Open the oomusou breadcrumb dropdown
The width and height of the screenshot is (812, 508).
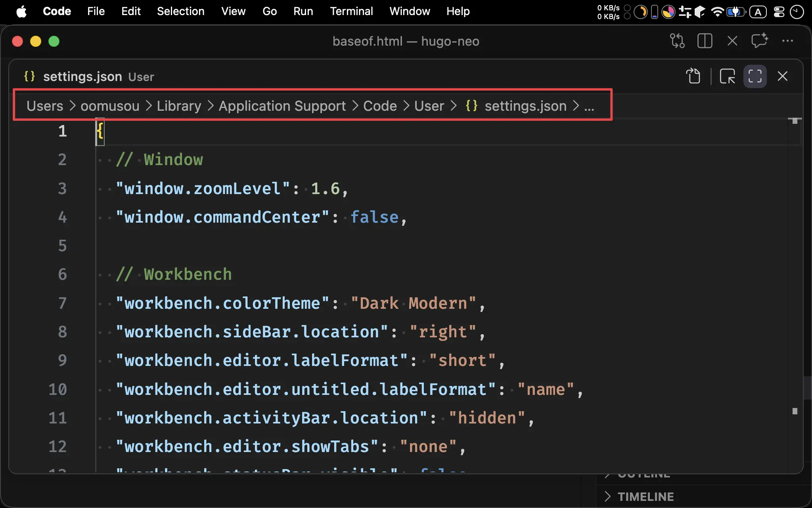(110, 106)
